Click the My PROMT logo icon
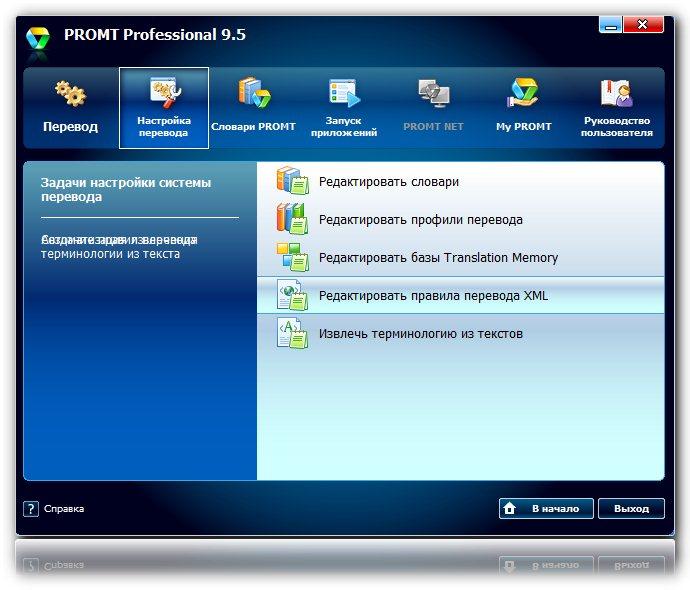 (523, 94)
